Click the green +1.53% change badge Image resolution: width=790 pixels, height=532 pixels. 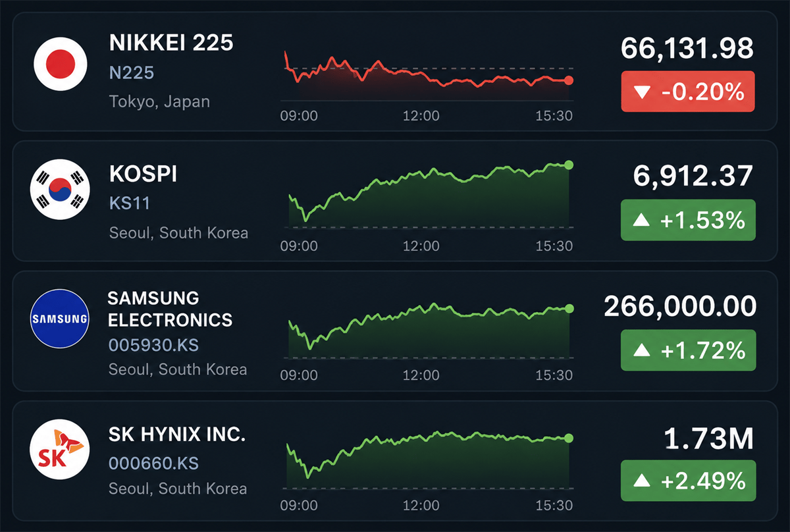pyautogui.click(x=688, y=220)
